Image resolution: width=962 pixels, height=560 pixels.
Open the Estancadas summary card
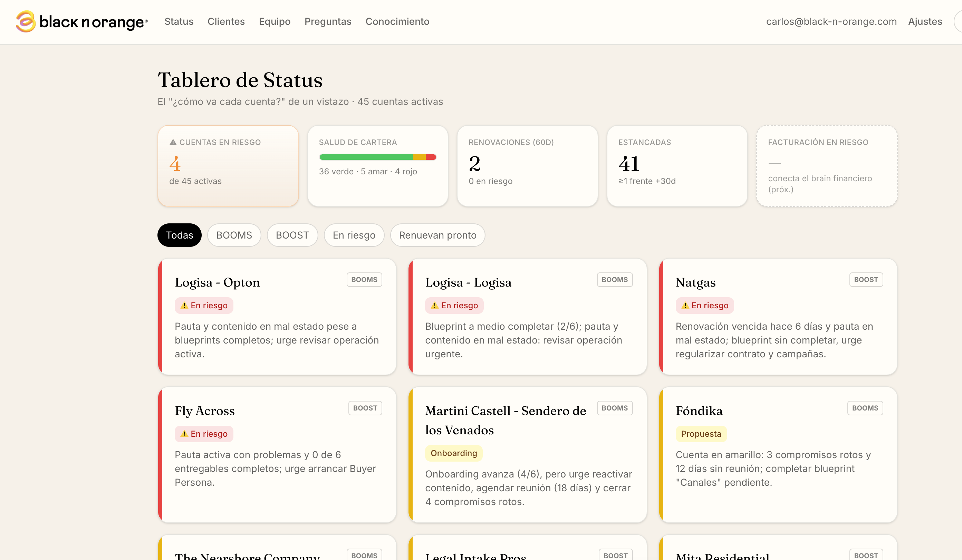677,166
